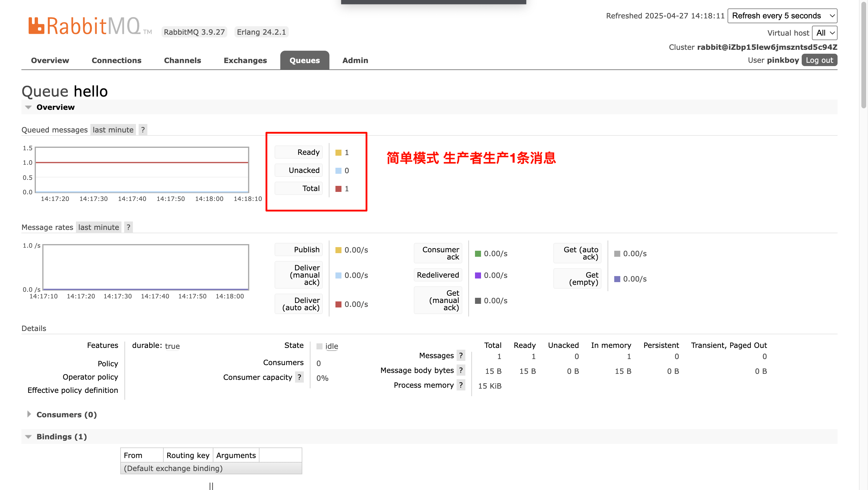This screenshot has width=868, height=490.
Task: Click help icon next to Queued messages
Action: tap(143, 130)
